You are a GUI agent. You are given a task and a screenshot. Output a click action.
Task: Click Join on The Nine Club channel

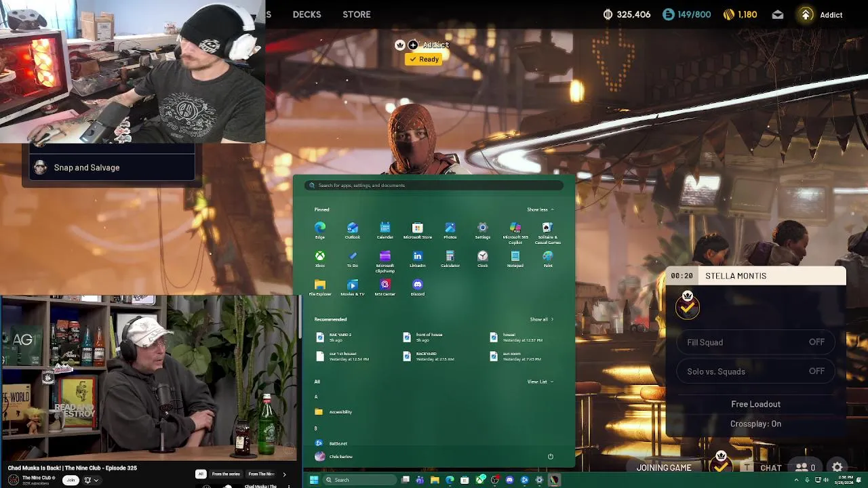coord(71,480)
